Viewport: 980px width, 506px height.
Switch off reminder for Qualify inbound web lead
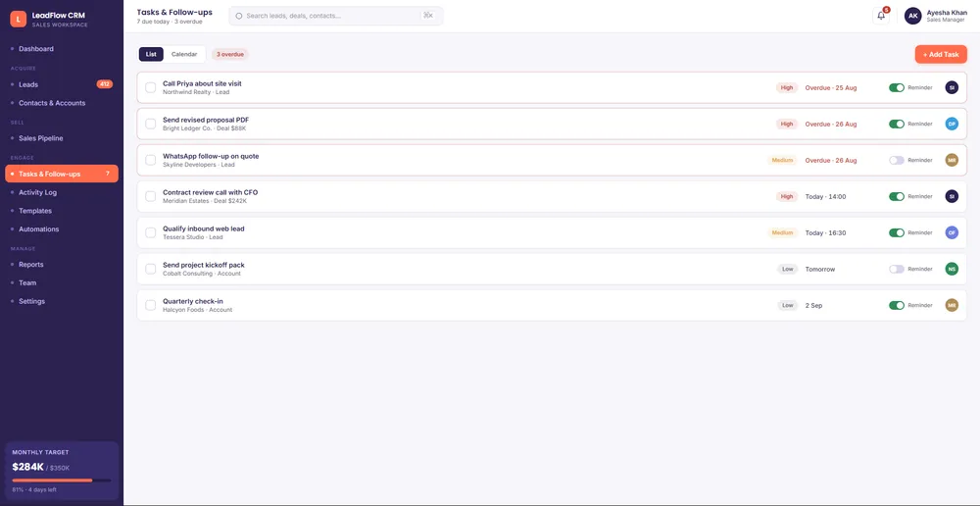pyautogui.click(x=897, y=232)
